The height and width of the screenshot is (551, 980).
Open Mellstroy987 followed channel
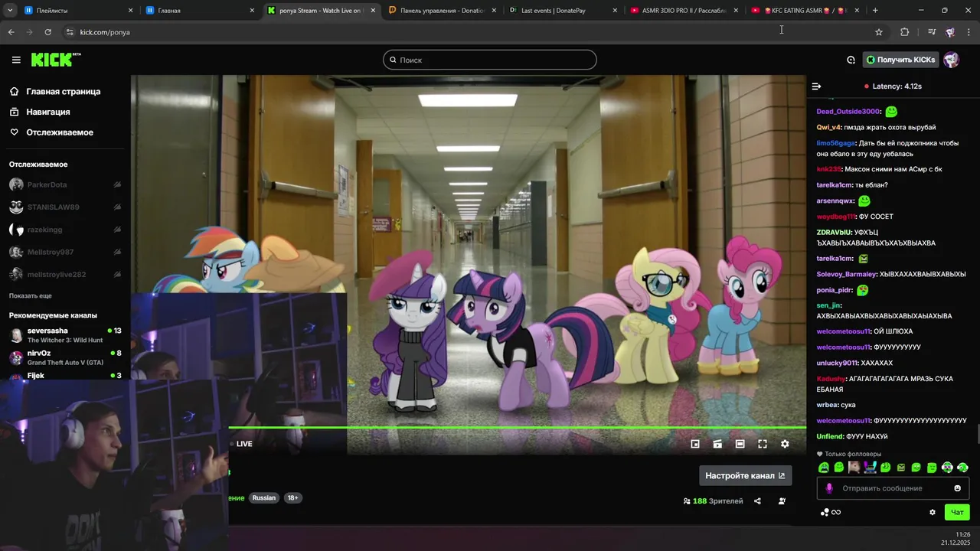(x=65, y=252)
